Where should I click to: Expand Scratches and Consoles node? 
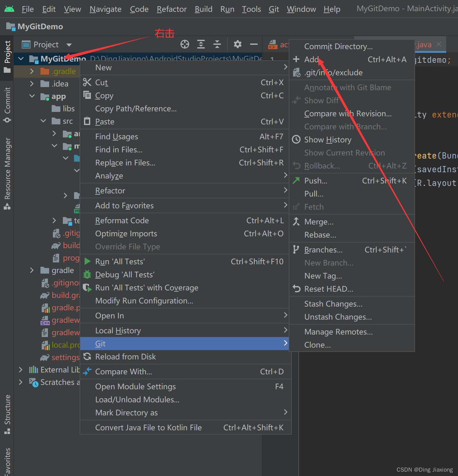(x=21, y=382)
